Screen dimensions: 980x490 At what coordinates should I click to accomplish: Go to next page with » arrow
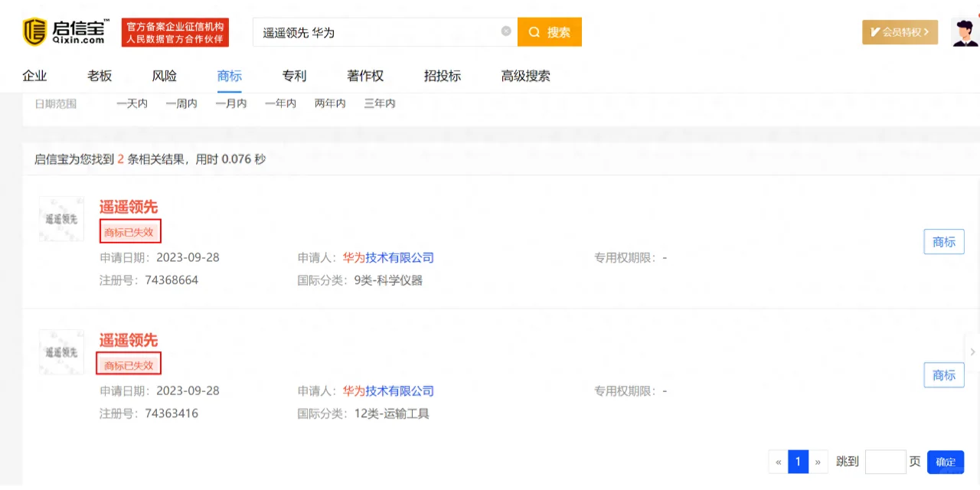tap(818, 462)
